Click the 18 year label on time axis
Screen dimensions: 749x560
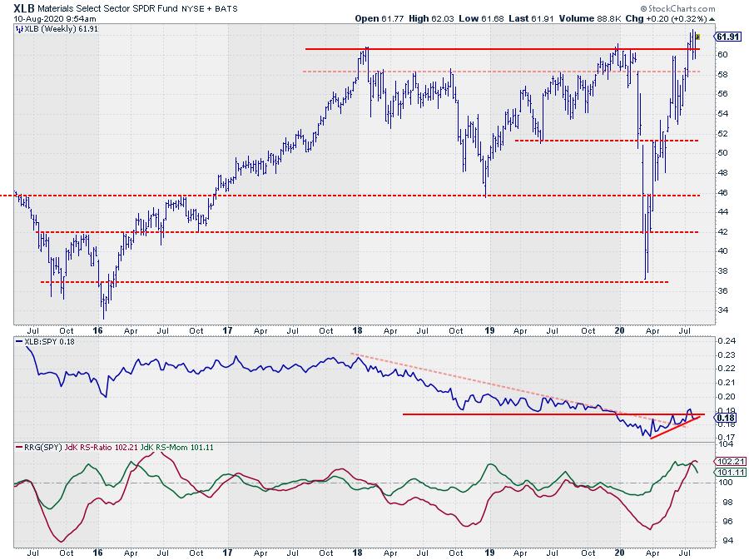coord(358,330)
